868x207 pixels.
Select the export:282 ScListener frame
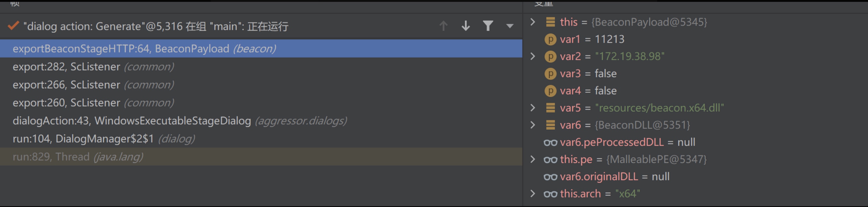[x=93, y=67]
